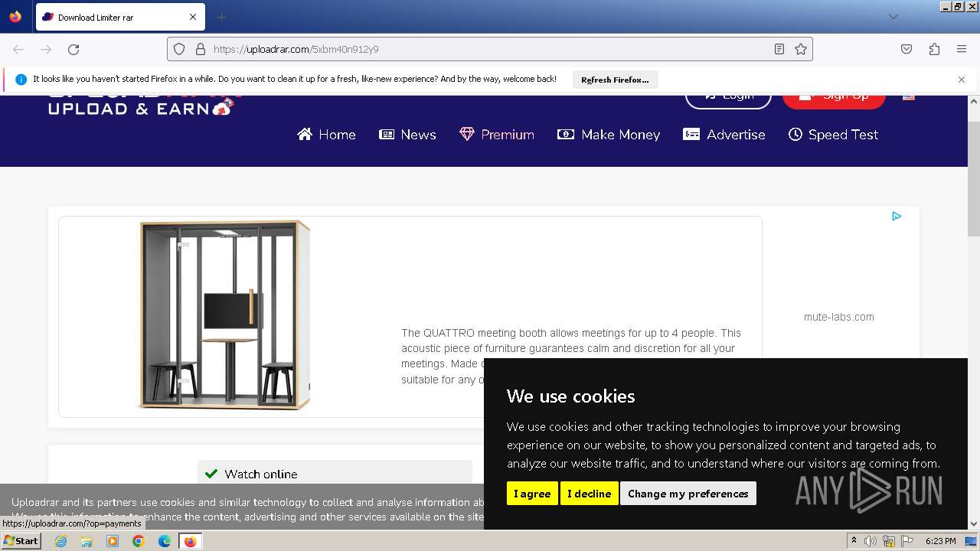
Task: Open media player icon in taskbar
Action: tap(113, 541)
